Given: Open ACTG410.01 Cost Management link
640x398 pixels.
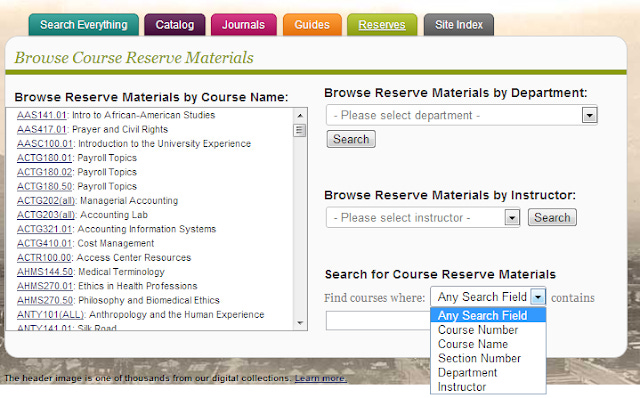Looking at the screenshot, I should pos(44,243).
